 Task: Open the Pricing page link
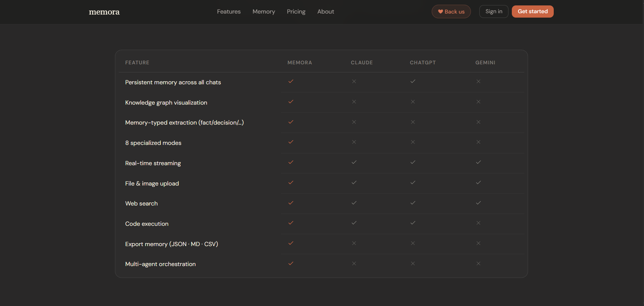pos(296,12)
